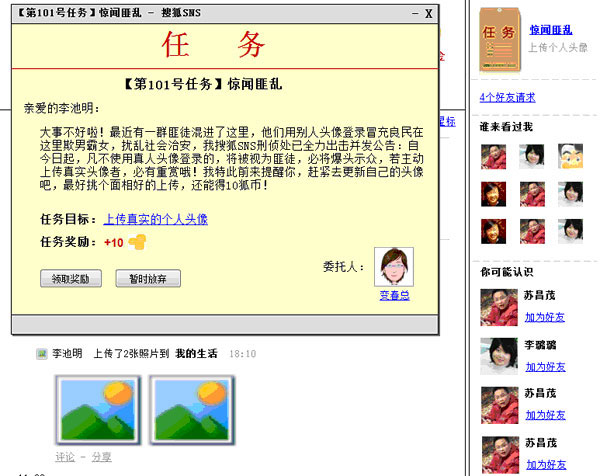Click the 评论 link under photos
The height and width of the screenshot is (476, 600).
(65, 457)
